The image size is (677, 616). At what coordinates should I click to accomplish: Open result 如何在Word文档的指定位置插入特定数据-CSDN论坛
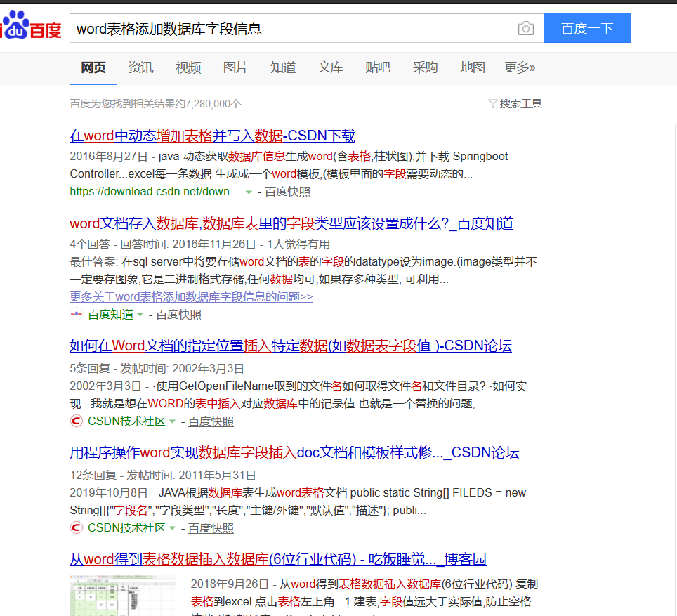coord(291,346)
